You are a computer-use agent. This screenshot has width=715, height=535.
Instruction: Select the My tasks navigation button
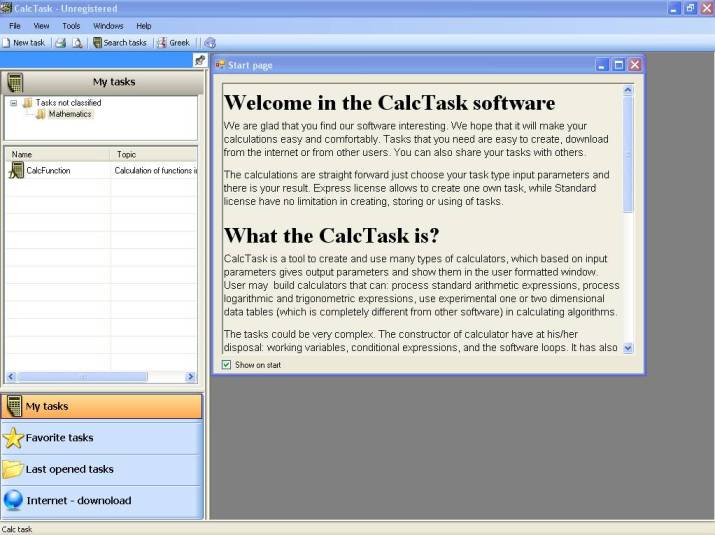pyautogui.click(x=102, y=406)
